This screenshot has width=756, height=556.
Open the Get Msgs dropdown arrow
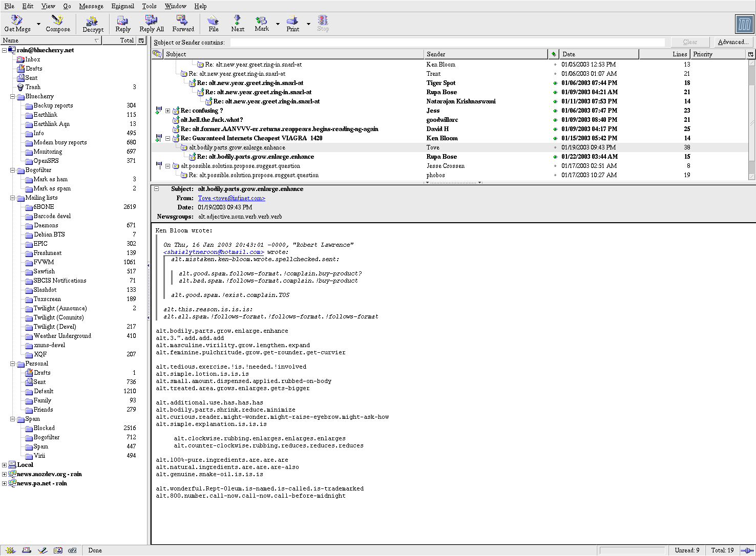click(38, 24)
